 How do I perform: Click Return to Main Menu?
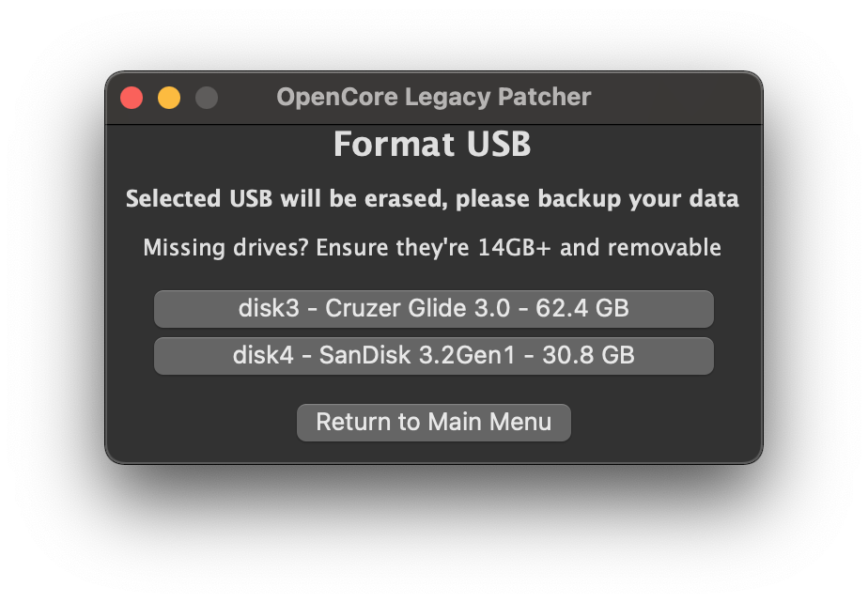(x=433, y=422)
